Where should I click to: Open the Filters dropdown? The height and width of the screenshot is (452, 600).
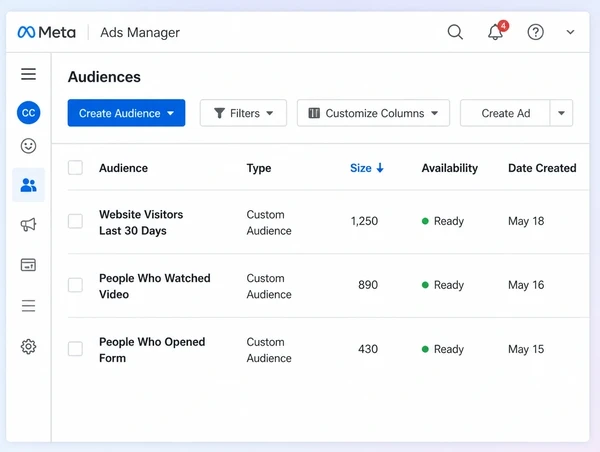243,113
